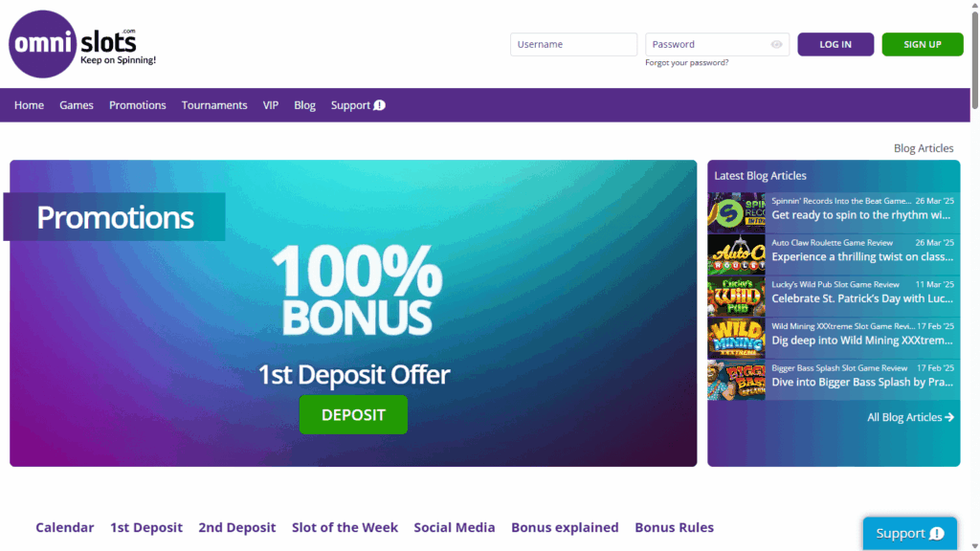
Task: Open the Games menu
Action: [x=77, y=105]
